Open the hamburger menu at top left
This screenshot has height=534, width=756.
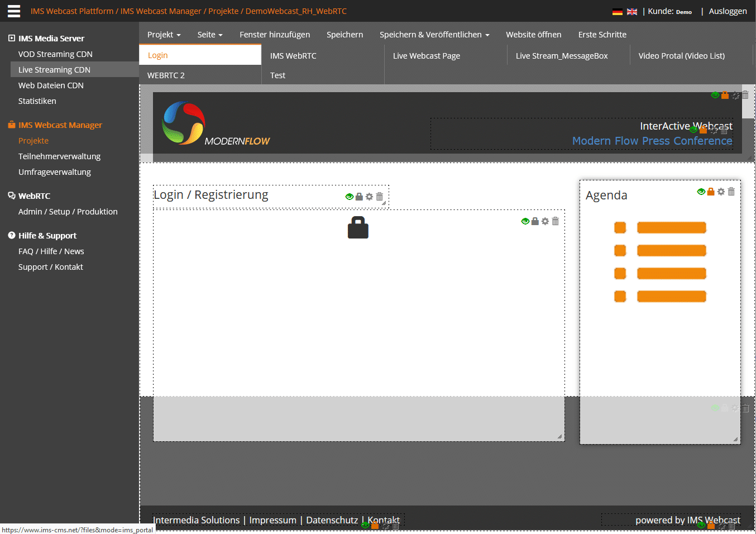14,11
